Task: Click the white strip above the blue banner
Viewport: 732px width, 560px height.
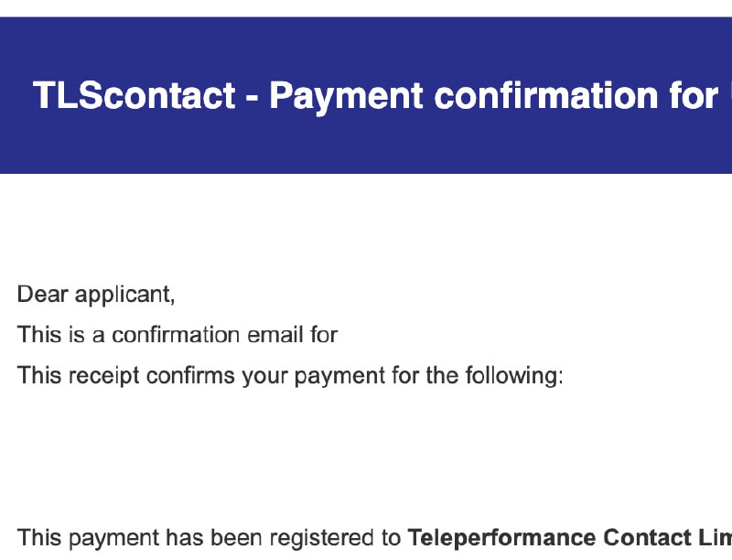Action: pyautogui.click(x=366, y=8)
